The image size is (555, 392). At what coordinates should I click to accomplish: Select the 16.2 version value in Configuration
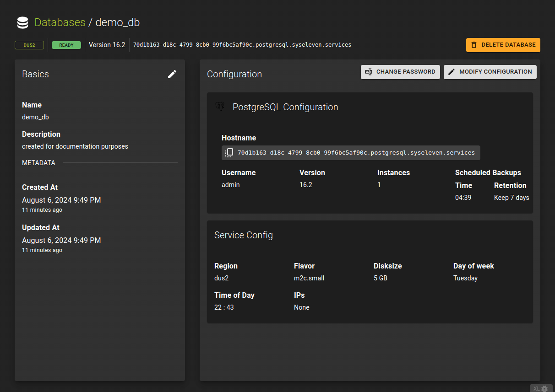[306, 185]
